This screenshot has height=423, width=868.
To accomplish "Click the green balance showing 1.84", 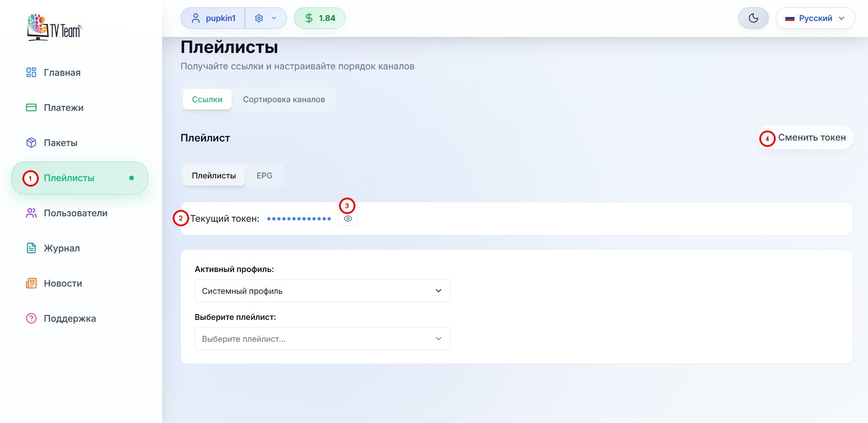I will point(319,18).
